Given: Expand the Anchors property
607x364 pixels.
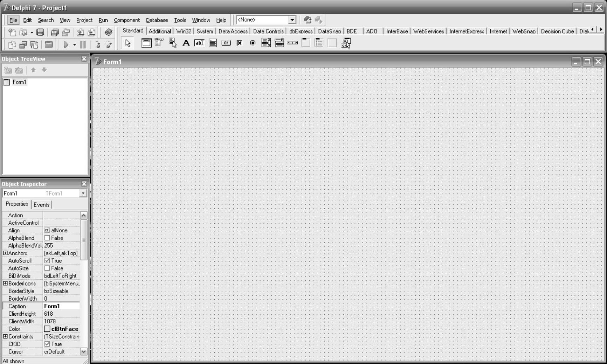Looking at the screenshot, I should pos(5,253).
